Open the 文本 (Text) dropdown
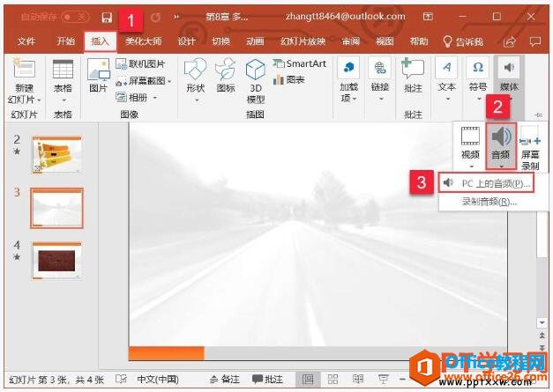This screenshot has width=553, height=392. (x=447, y=80)
